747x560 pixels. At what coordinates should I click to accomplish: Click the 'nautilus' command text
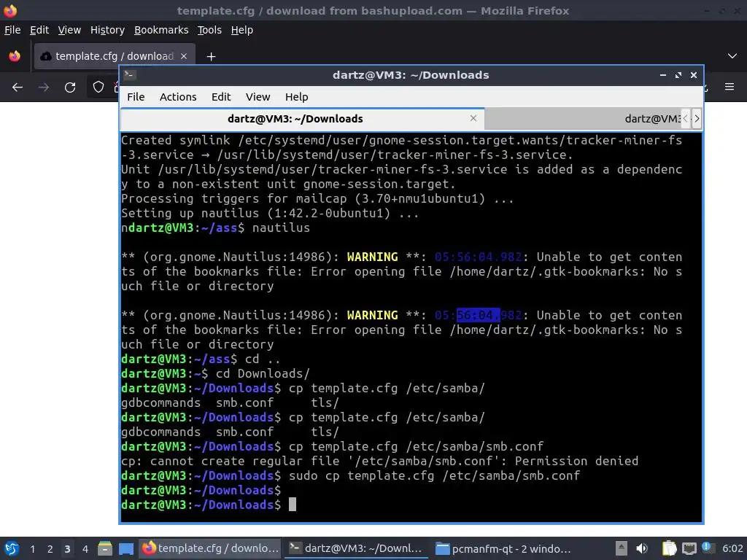pos(281,228)
